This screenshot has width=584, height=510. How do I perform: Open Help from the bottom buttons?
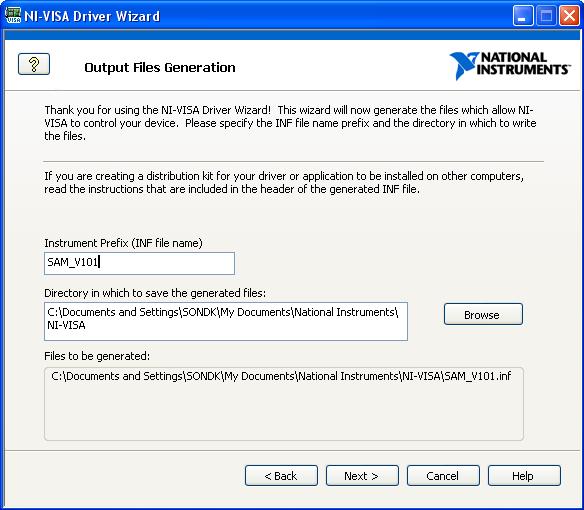coord(524,476)
